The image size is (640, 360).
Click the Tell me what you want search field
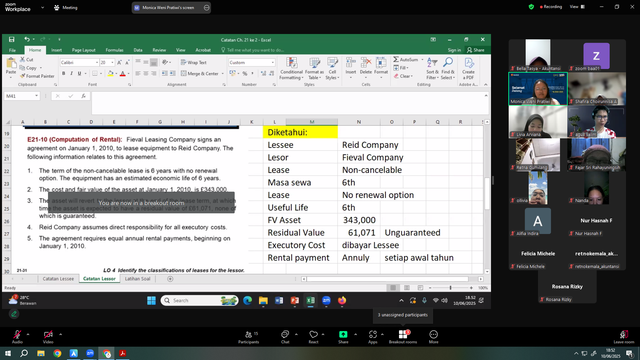(252, 50)
